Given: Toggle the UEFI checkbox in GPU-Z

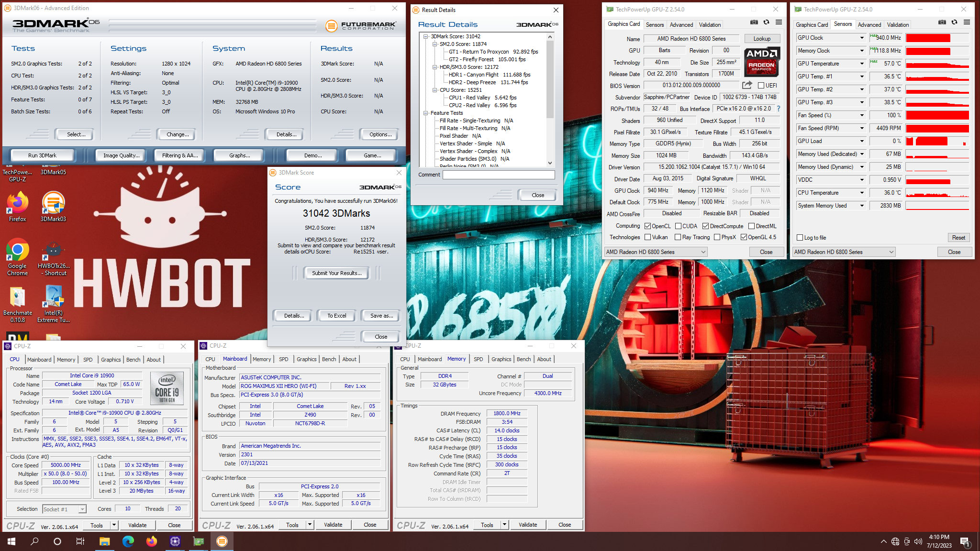Looking at the screenshot, I should (761, 86).
